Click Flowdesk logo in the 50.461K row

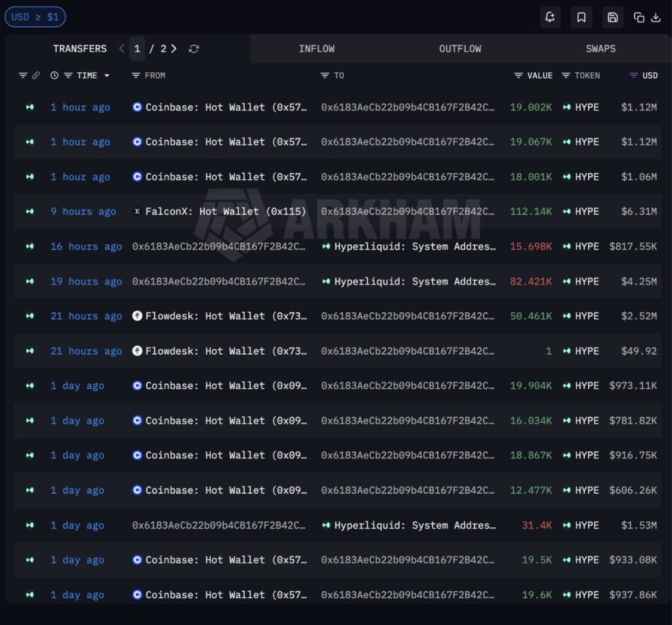[x=137, y=316]
